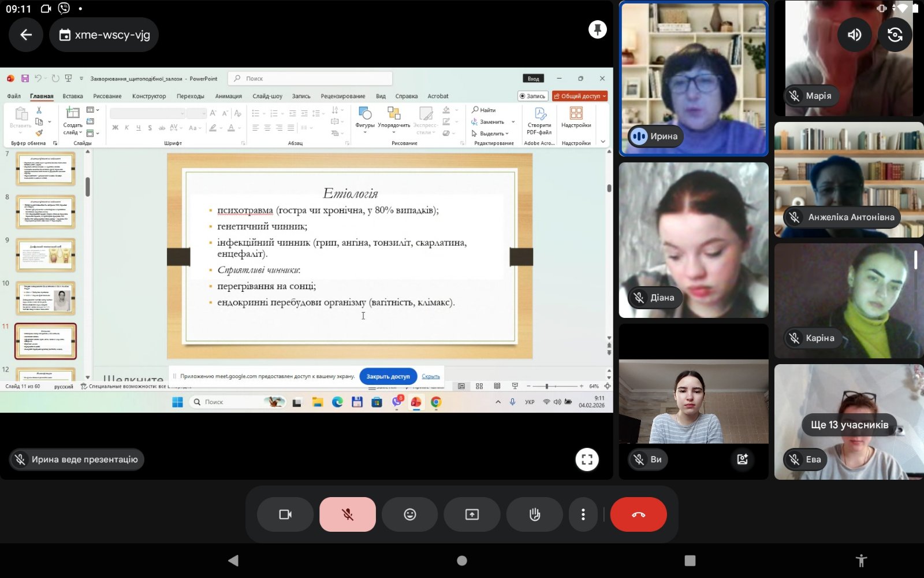This screenshot has width=924, height=578.
Task: Open the Анимация ribbon tab
Action: pos(228,97)
